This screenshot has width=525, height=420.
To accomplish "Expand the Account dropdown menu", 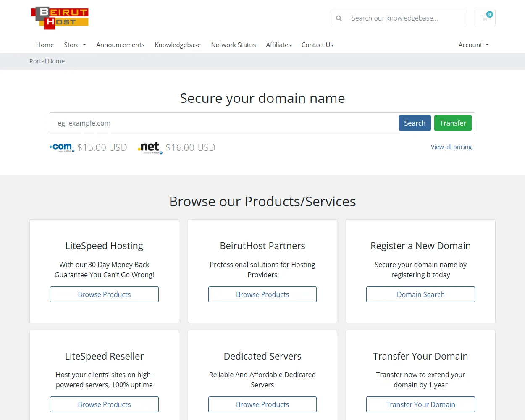I will tap(474, 45).
